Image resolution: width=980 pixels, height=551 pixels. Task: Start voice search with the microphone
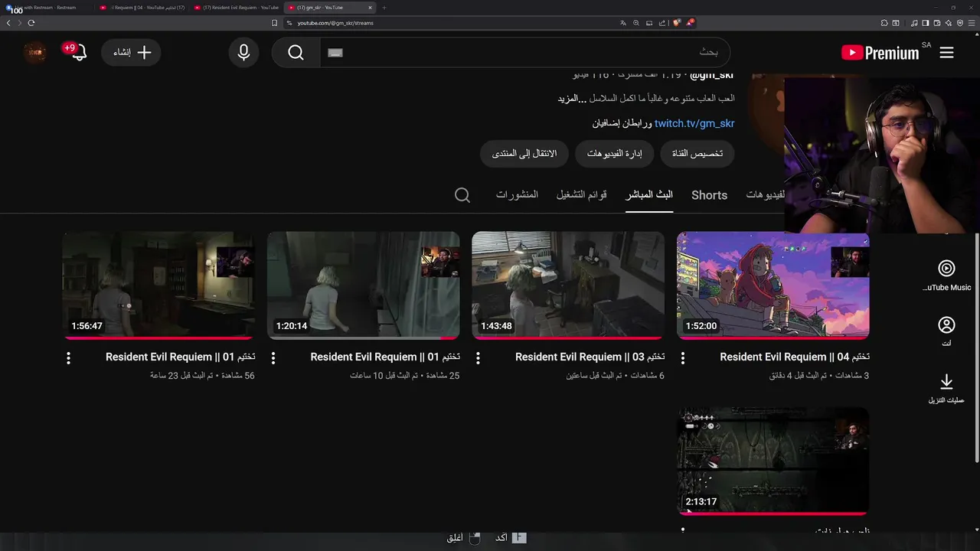pos(243,52)
